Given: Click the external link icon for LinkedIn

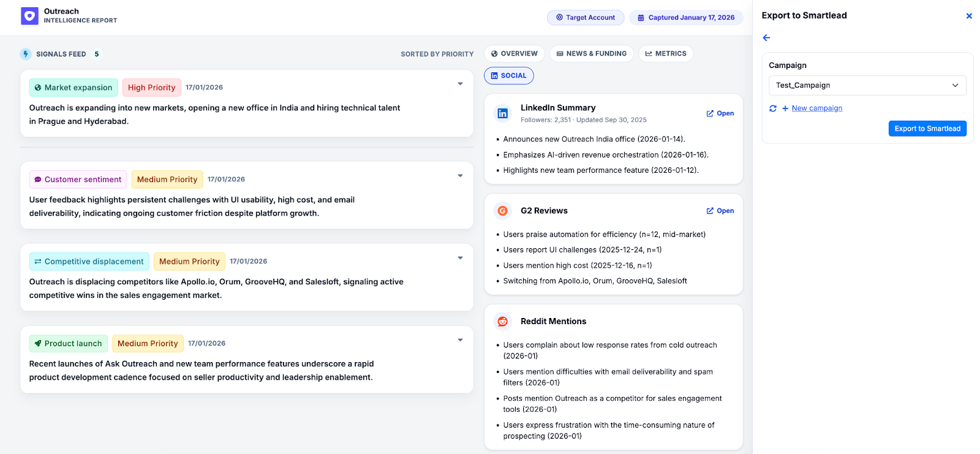Looking at the screenshot, I should click(710, 113).
